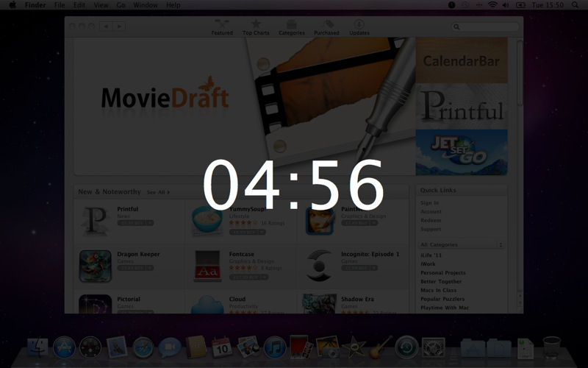The height and width of the screenshot is (368, 588).
Task: Open the View menu
Action: 101,5
